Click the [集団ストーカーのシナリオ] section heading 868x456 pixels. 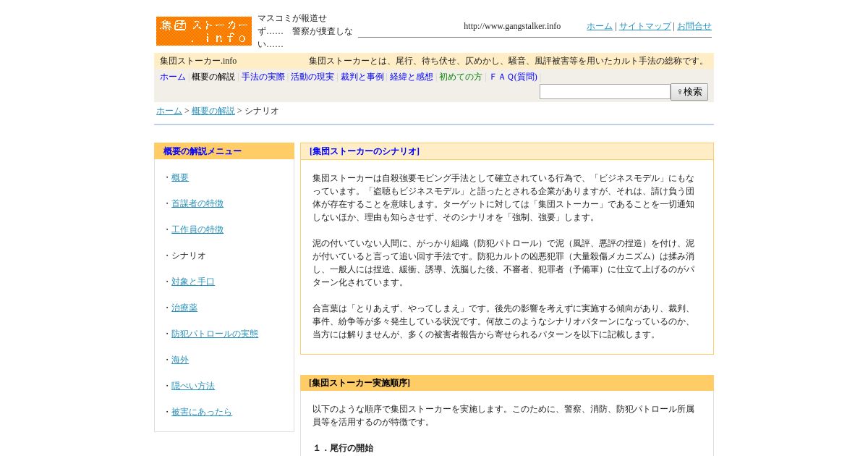(x=365, y=151)
